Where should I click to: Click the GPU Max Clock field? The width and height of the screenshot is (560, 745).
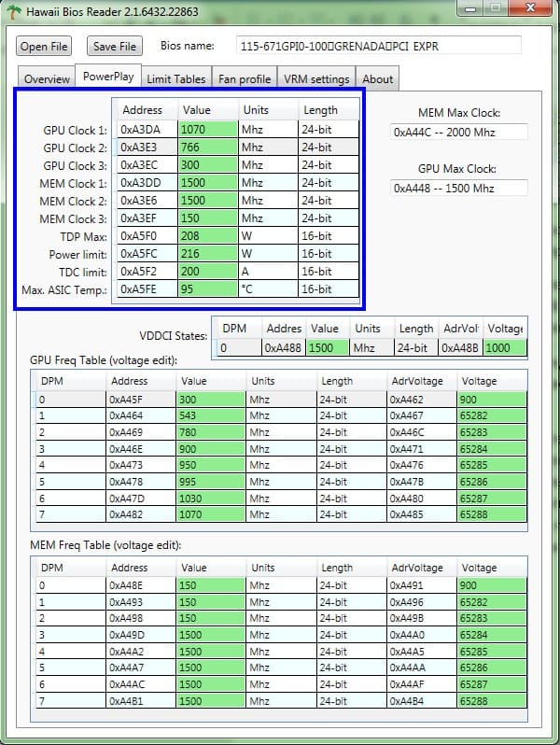(x=459, y=188)
